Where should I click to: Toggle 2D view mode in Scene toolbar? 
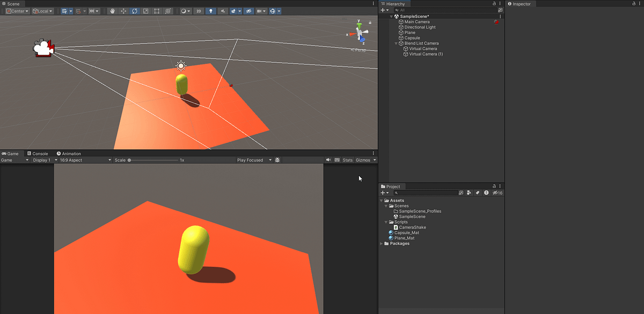199,11
